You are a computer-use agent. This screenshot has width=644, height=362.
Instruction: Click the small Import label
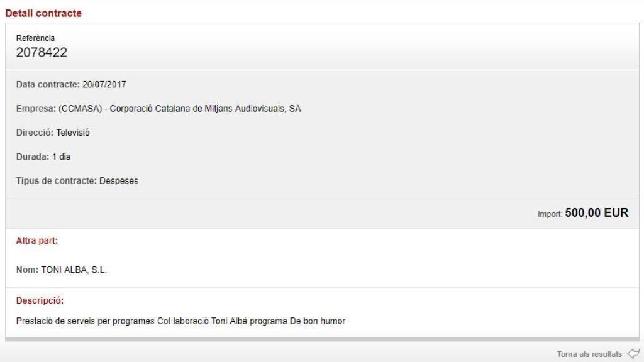[x=550, y=214]
